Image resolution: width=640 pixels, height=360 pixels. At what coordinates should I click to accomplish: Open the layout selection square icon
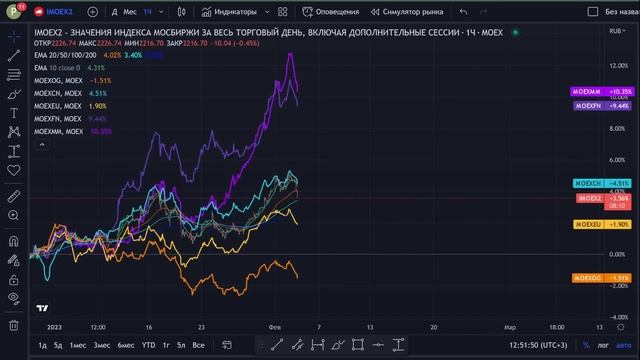593,12
